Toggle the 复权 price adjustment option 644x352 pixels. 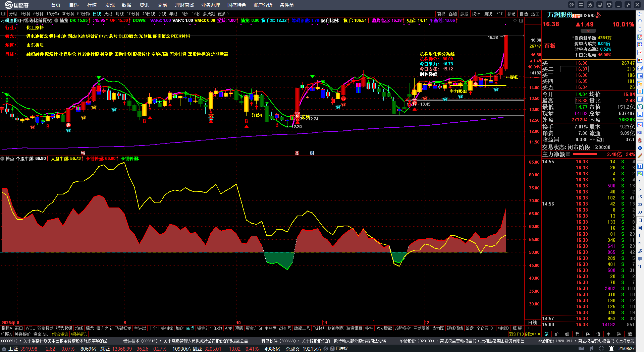tap(441, 14)
